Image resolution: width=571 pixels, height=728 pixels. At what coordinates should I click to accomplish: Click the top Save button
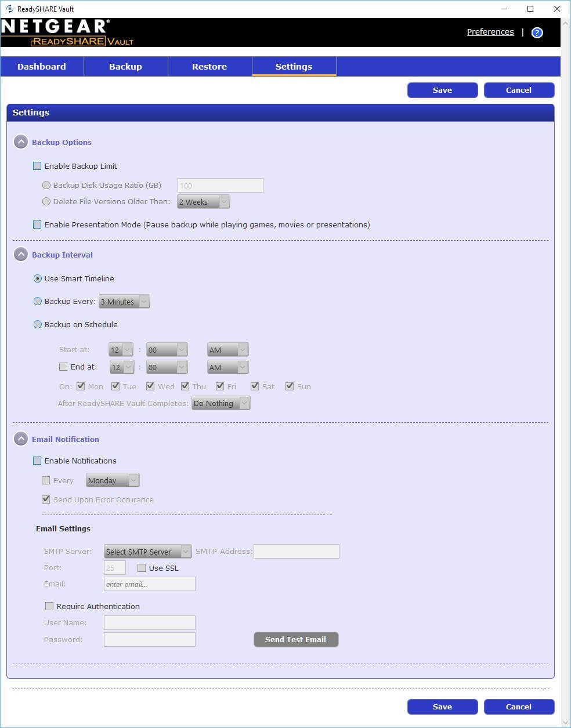(x=442, y=90)
